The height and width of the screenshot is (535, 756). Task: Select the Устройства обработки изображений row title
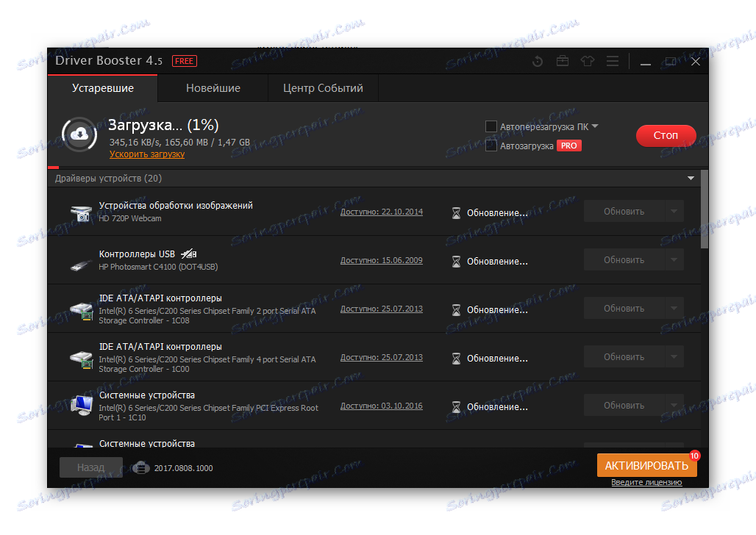point(176,205)
